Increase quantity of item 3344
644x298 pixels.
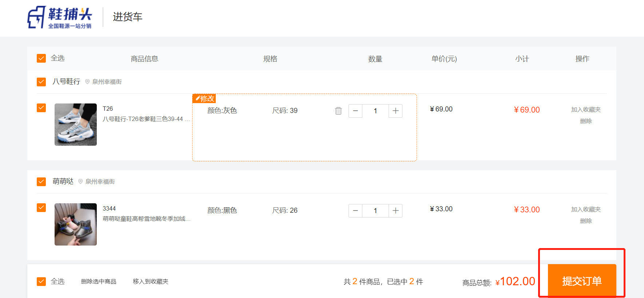[395, 211]
